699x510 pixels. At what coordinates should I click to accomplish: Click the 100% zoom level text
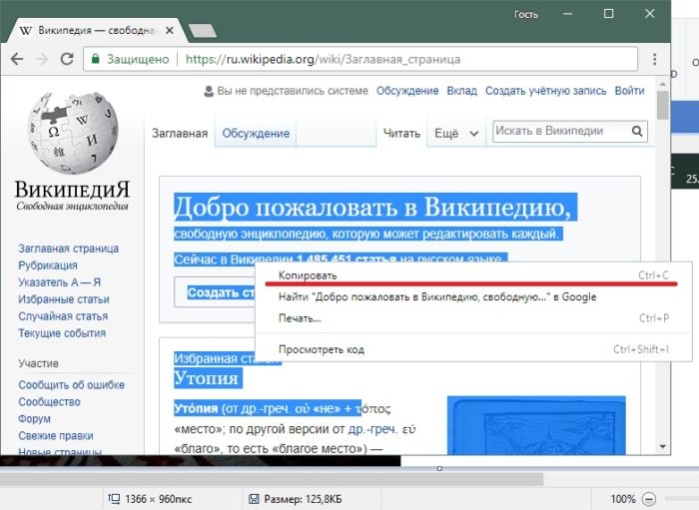[x=623, y=499]
